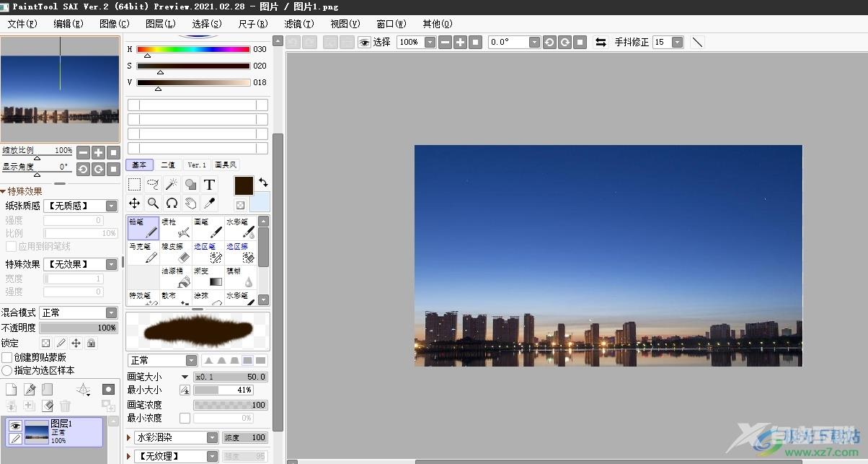Toggle the 最小大小 pen pressure icon
The width and height of the screenshot is (868, 464).
[x=185, y=390]
